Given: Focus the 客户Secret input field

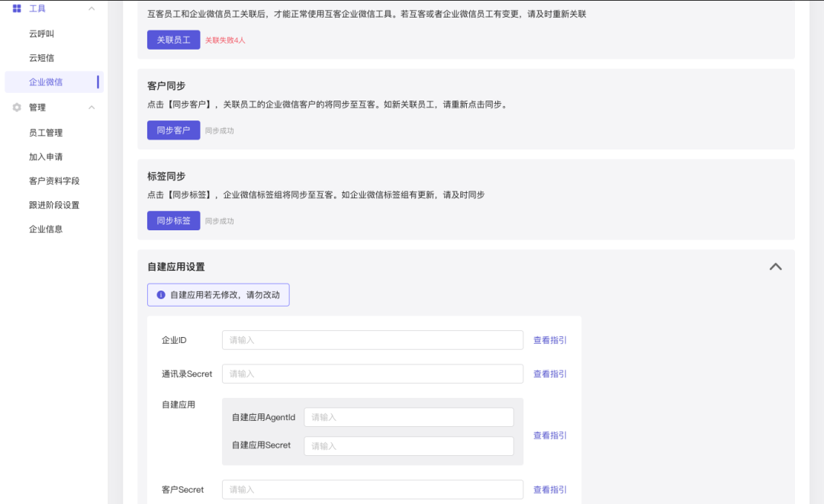Looking at the screenshot, I should (x=372, y=490).
